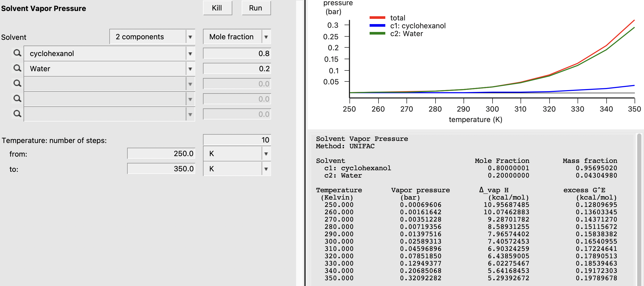
Task: Click search icon for fifth solvent row
Action: point(17,114)
